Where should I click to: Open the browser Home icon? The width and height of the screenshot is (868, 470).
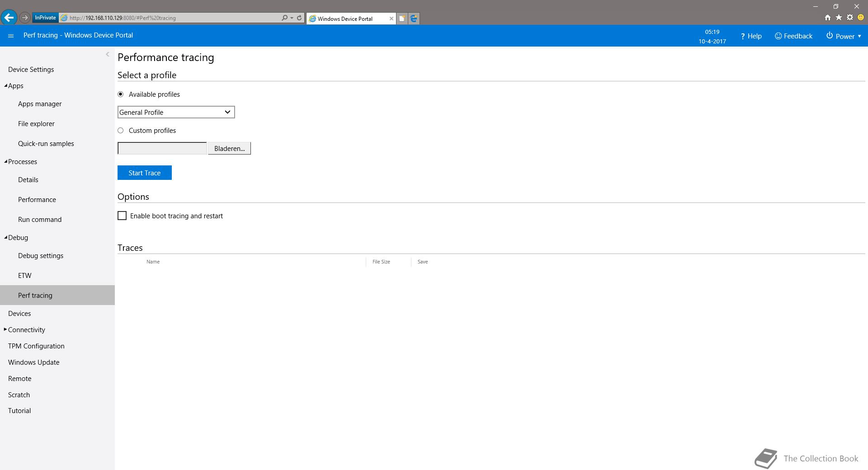point(827,18)
